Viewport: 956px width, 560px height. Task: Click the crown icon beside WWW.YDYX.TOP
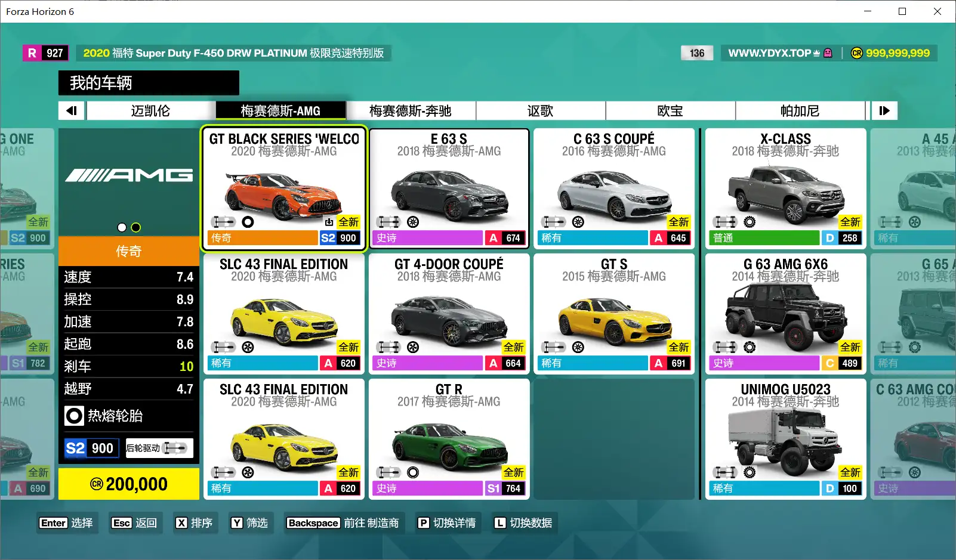click(816, 53)
